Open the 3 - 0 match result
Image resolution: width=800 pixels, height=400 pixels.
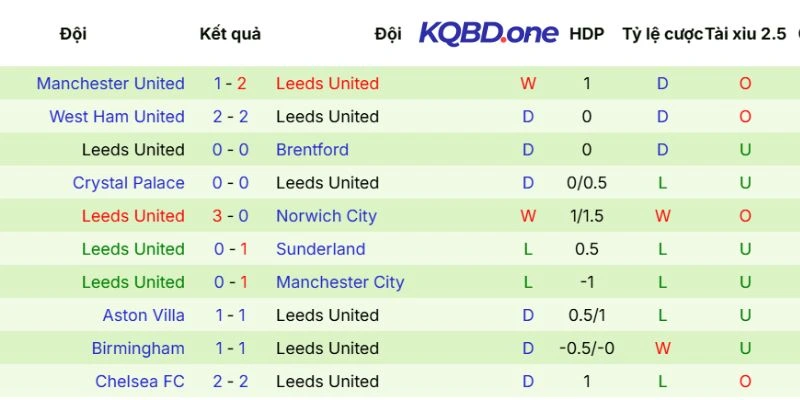pos(230,216)
